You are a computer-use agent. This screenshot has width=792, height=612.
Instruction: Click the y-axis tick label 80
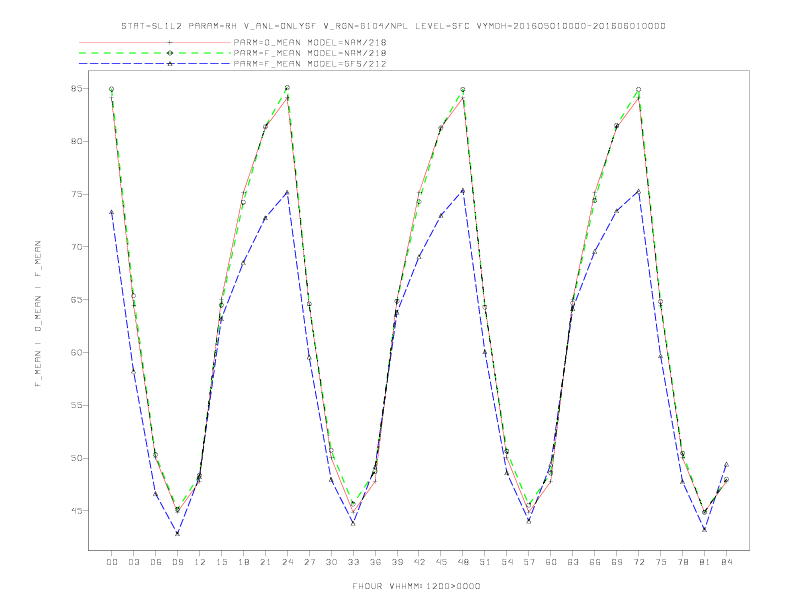coord(77,141)
